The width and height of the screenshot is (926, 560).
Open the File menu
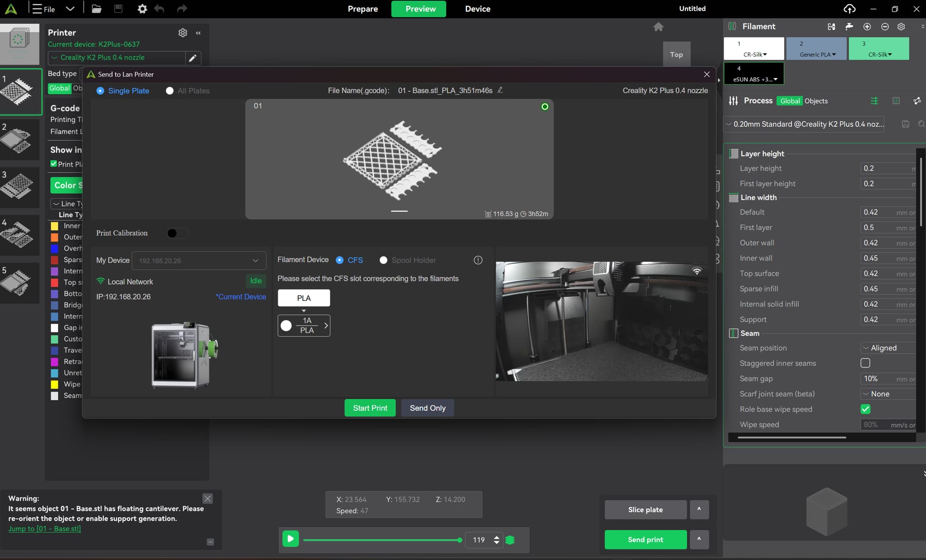point(44,9)
